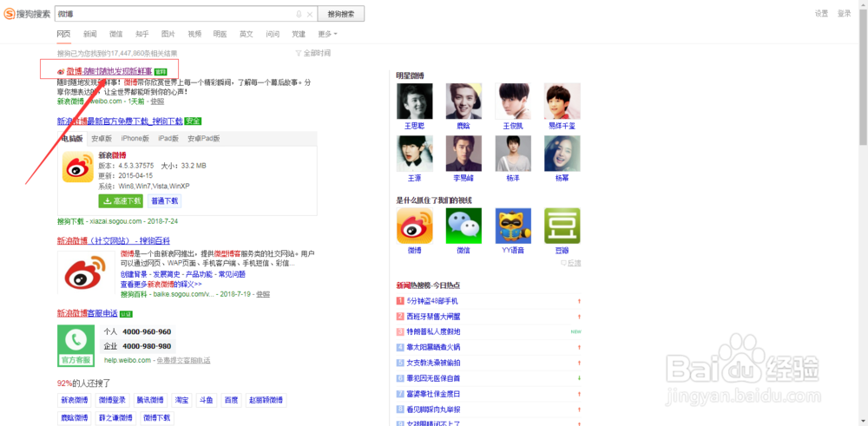This screenshot has width=868, height=426.
Task: Click the 新浪微博 related search tag
Action: [75, 401]
